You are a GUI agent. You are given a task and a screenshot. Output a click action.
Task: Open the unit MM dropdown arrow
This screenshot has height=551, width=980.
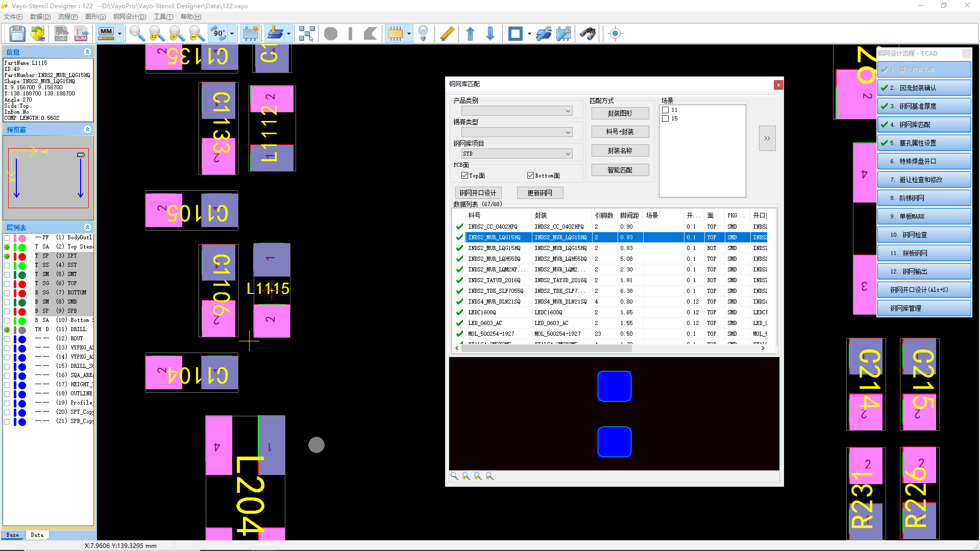click(120, 34)
